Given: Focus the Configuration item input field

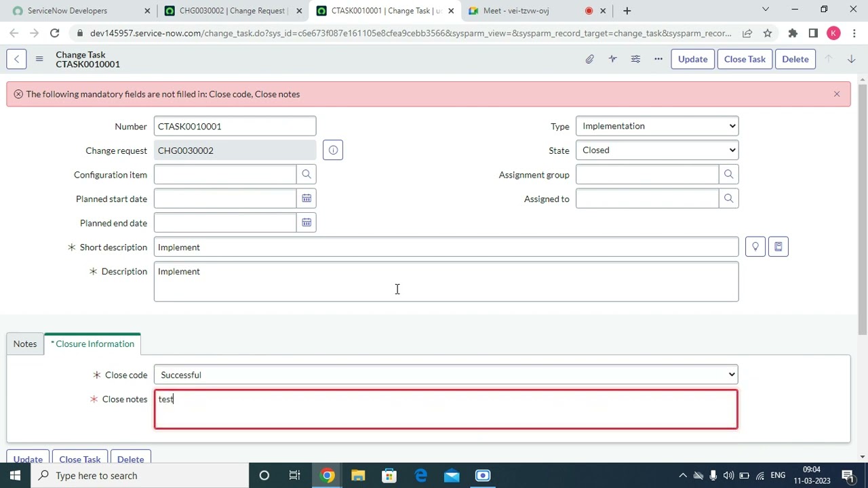Looking at the screenshot, I should (x=225, y=175).
